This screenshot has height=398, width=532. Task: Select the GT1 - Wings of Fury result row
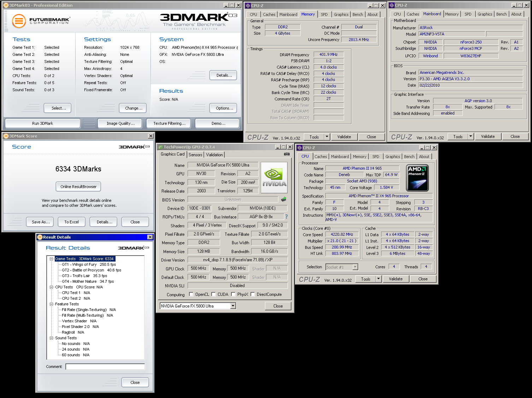pyautogui.click(x=89, y=264)
